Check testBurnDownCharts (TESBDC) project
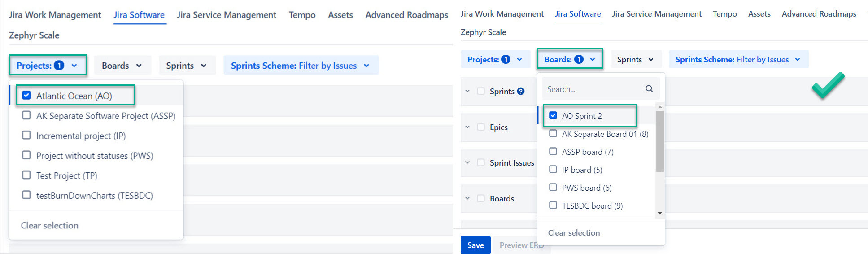Screen dimensions: 868x254 [26, 195]
